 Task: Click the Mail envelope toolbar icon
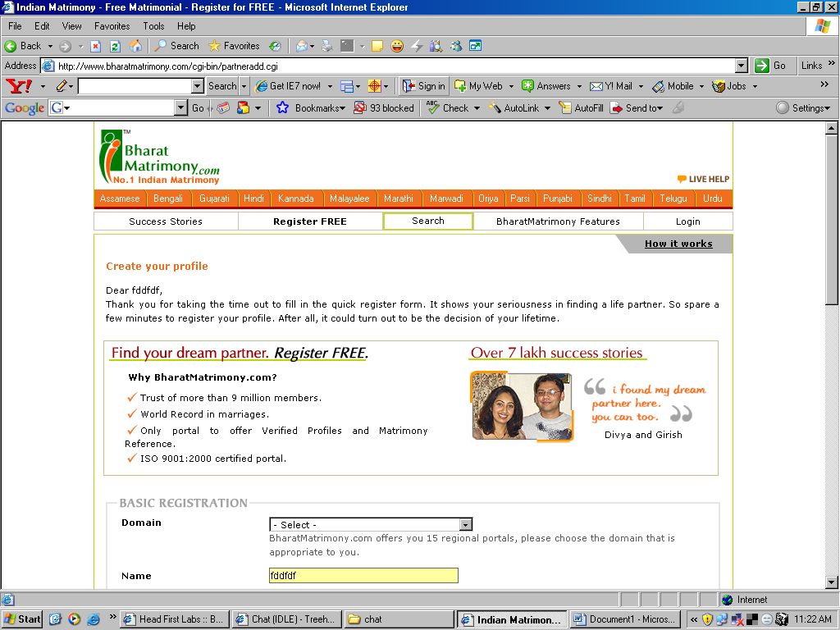point(302,46)
